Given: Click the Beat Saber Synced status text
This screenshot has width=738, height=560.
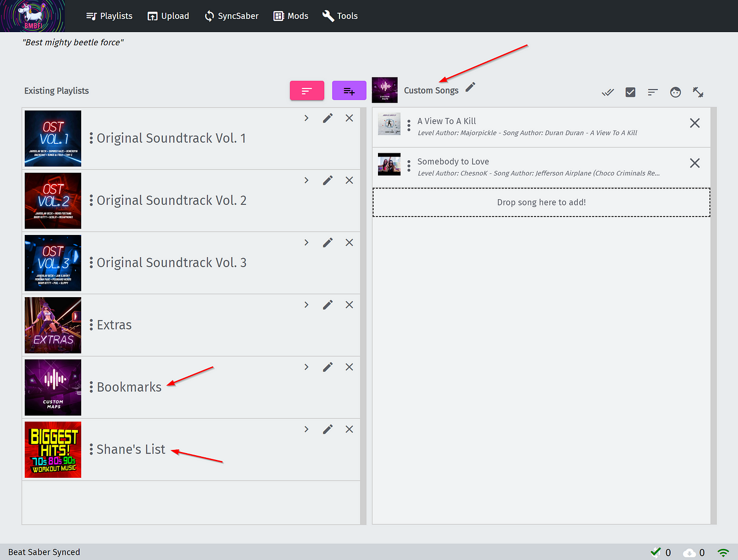Looking at the screenshot, I should (44, 552).
